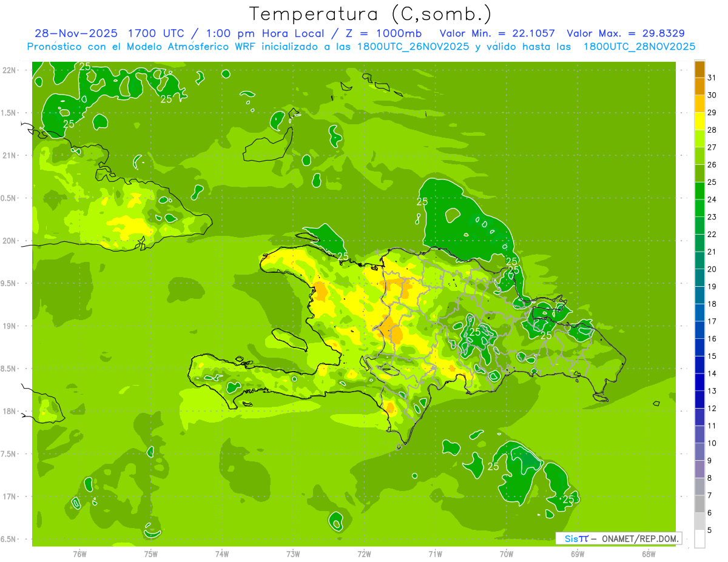Click the legend scale number "31"
The image size is (728, 562).
coord(712,78)
